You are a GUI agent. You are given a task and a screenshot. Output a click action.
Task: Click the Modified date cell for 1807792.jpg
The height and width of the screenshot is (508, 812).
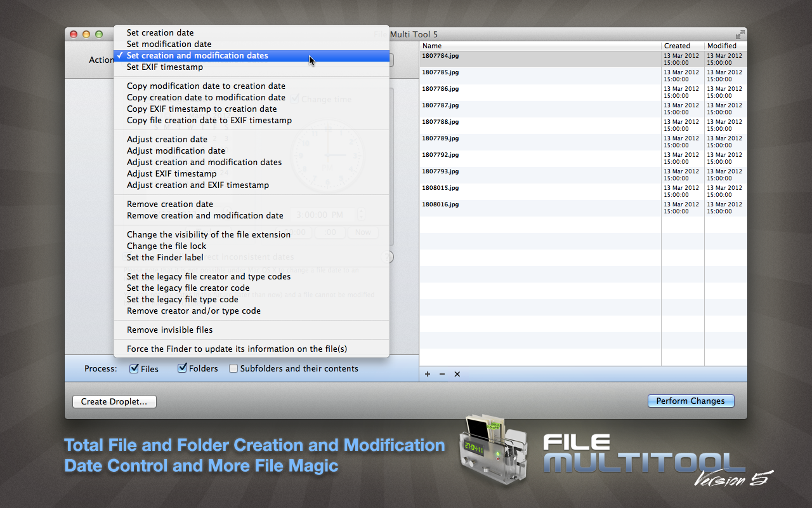[724, 158]
